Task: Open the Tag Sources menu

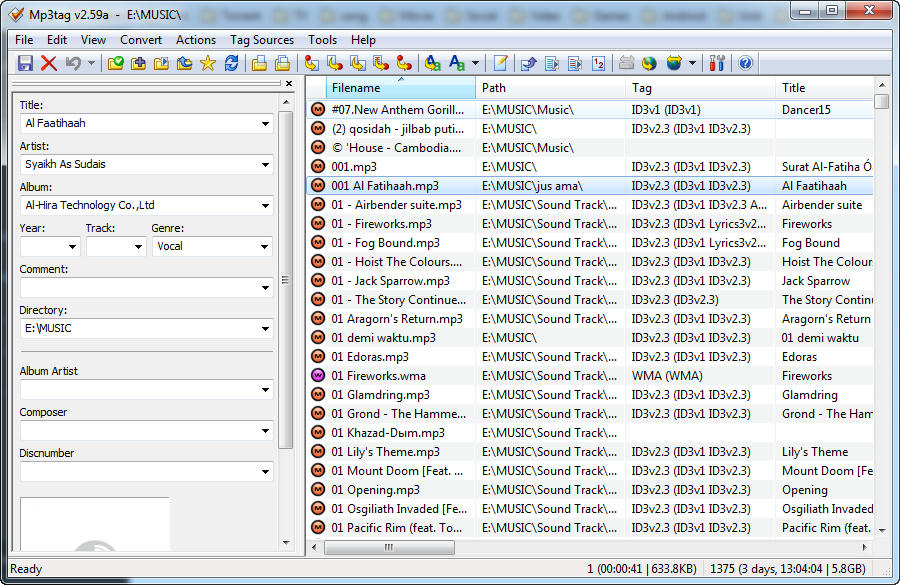Action: 262,40
